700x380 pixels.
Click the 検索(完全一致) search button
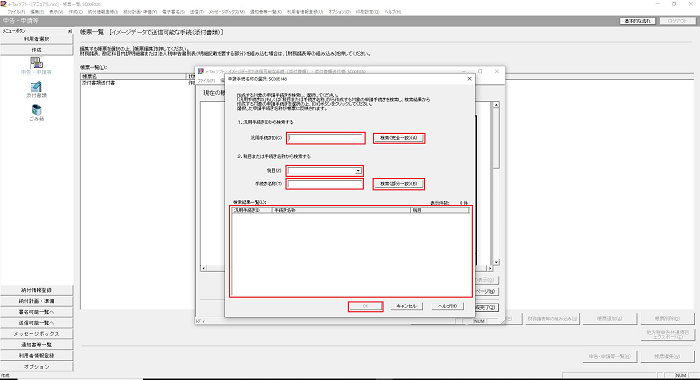coord(399,138)
